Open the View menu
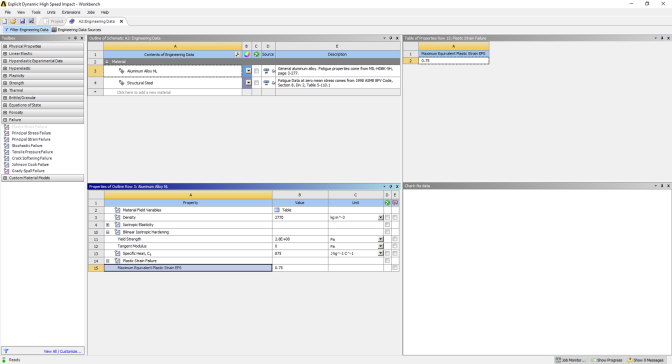 pyautogui.click(x=21, y=12)
